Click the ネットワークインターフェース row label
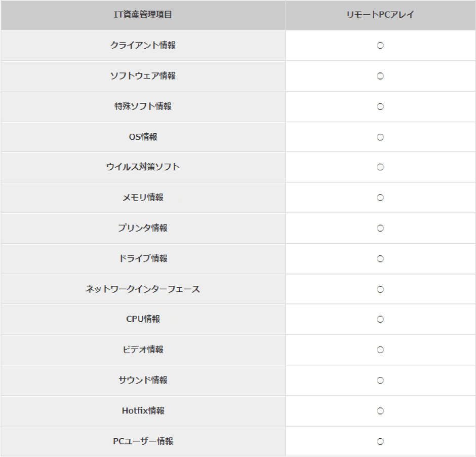Screen dimensions: 476x457 click(143, 289)
